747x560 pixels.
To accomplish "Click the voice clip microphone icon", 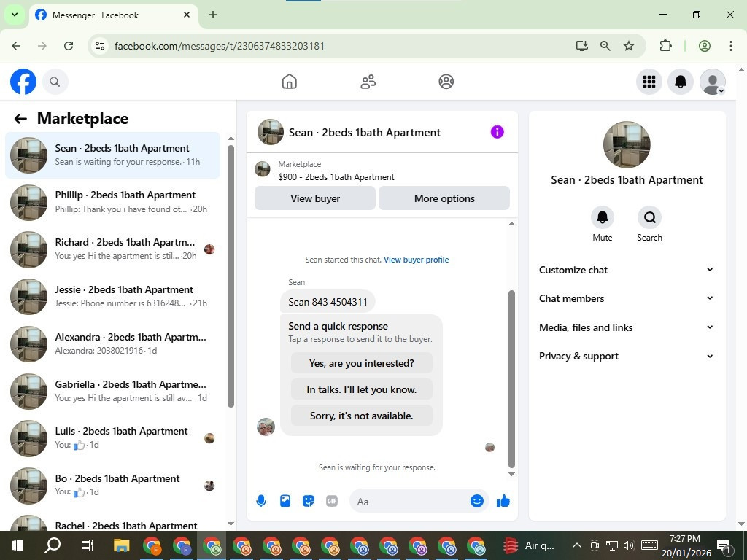I will 261,501.
